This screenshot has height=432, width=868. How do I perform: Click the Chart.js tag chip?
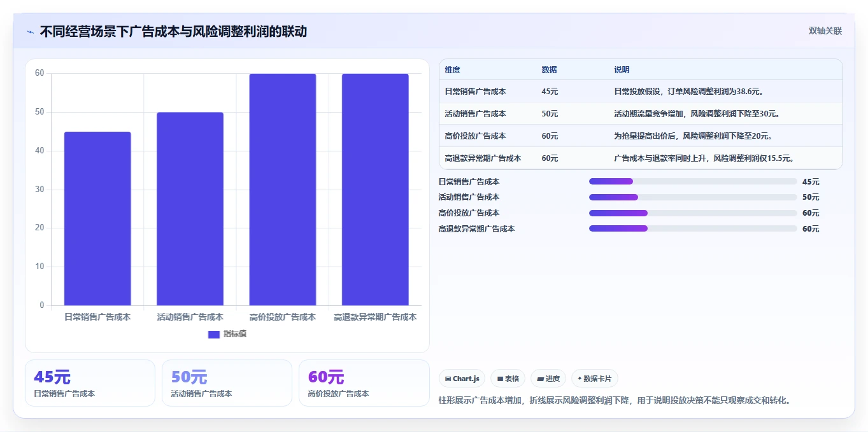coord(462,379)
